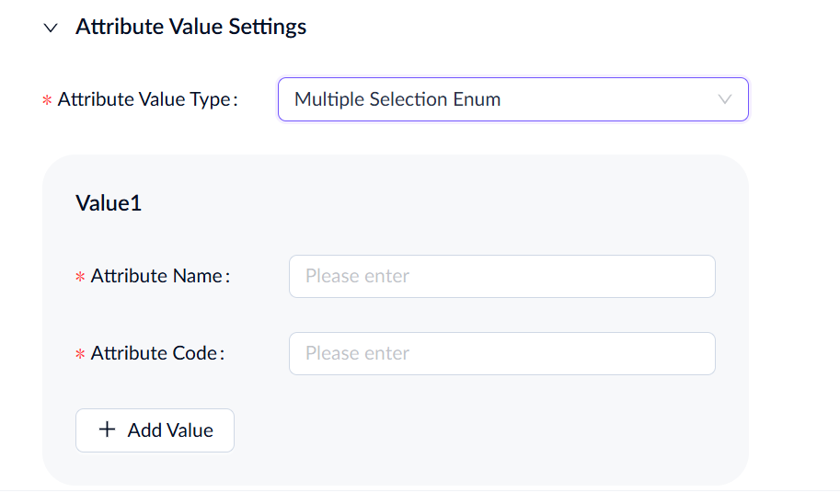Click the required asterisk beside Attribute Code
This screenshot has height=504, width=840.
[x=80, y=354]
